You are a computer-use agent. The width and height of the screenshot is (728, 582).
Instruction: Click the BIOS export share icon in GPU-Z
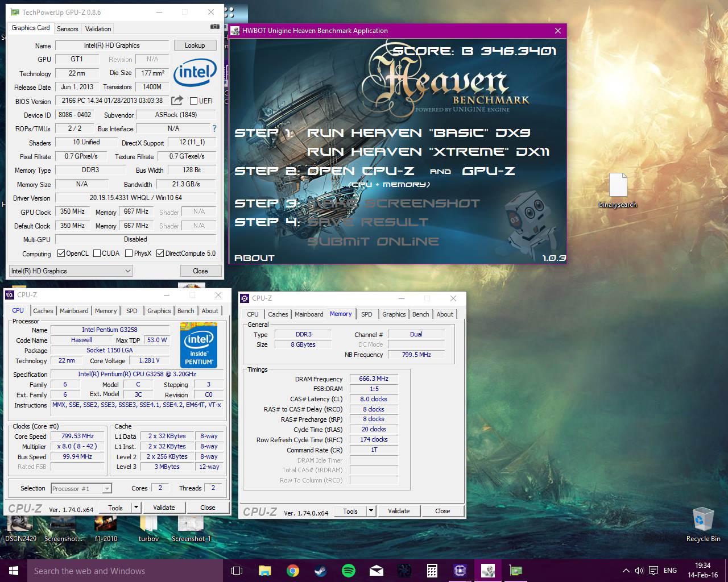[177, 101]
